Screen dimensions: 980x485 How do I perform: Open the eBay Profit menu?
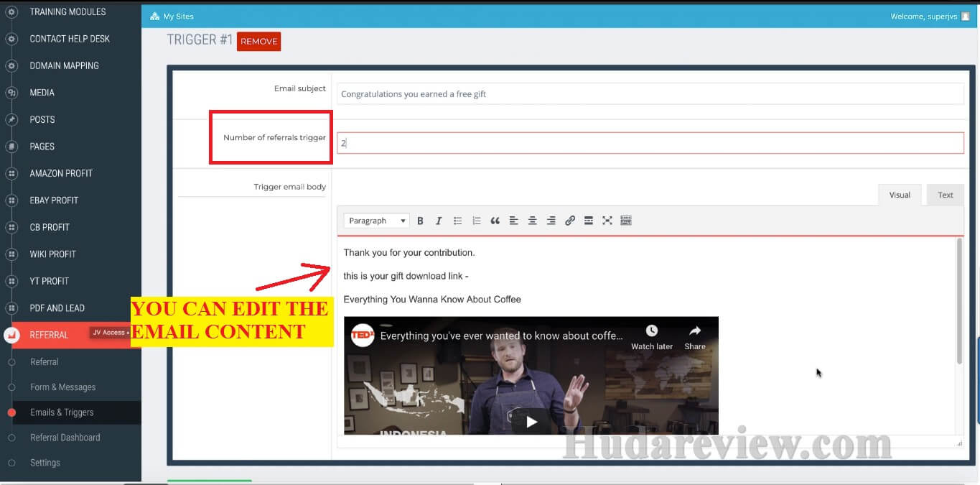click(x=54, y=200)
